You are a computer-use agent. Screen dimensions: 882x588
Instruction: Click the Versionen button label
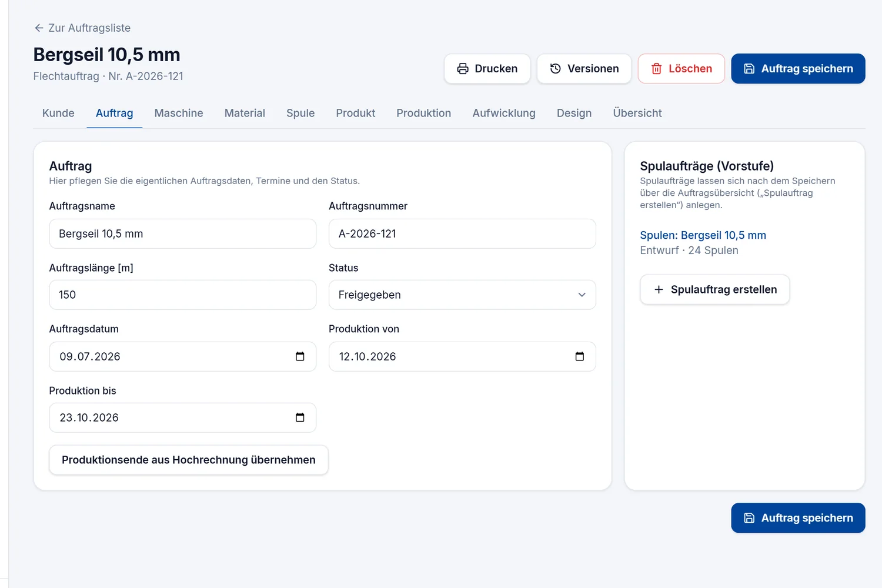tap(593, 69)
